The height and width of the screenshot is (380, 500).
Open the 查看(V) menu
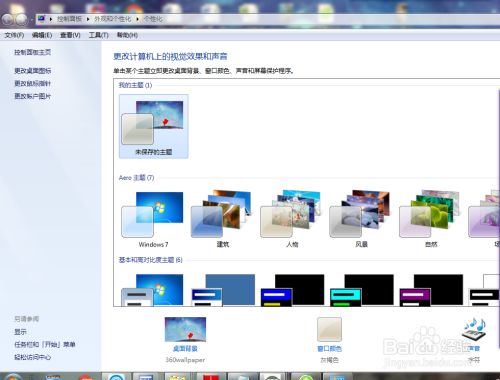70,35
